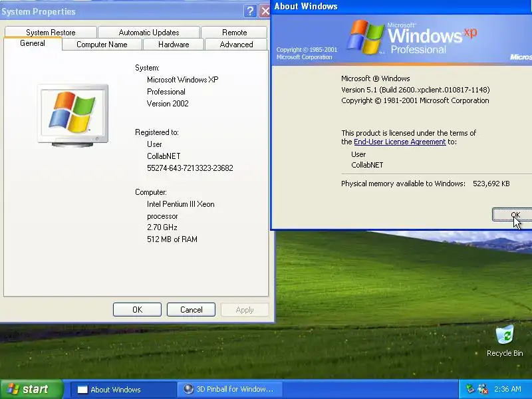Open the End-User License Agreement link
Viewport: 532px width, 399px height.
pyautogui.click(x=400, y=142)
